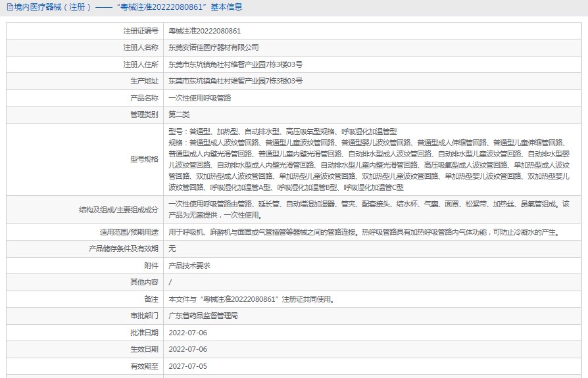588x378 pixels.
Task: Select company name 东莞安诺佳医疗器材有限公司
Action: pos(213,47)
